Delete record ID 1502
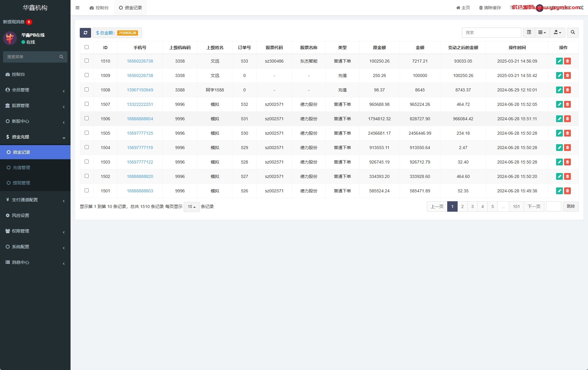 (567, 176)
